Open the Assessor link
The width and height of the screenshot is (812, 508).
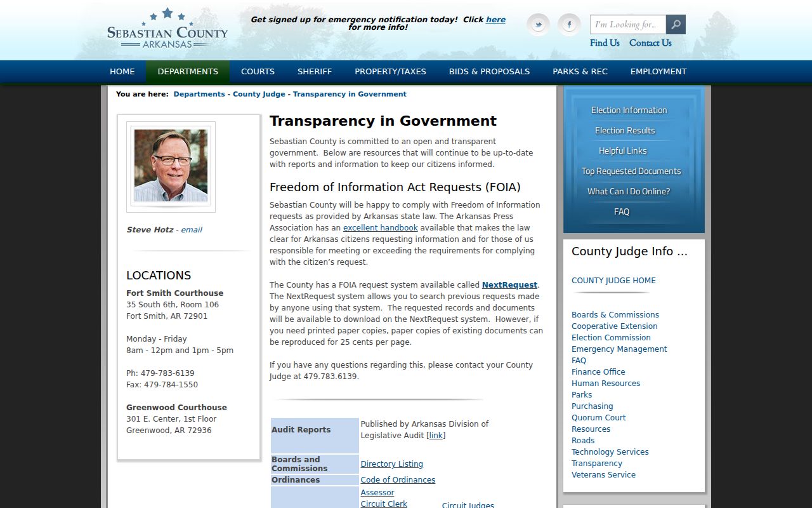point(377,493)
